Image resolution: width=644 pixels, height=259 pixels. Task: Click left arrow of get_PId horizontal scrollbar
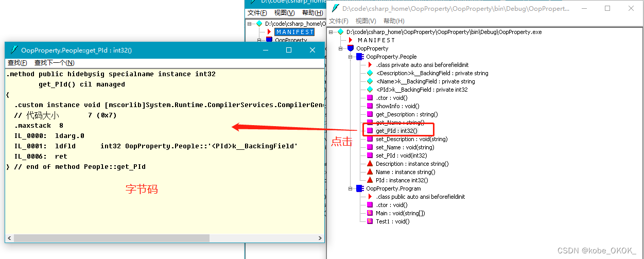pos(10,238)
